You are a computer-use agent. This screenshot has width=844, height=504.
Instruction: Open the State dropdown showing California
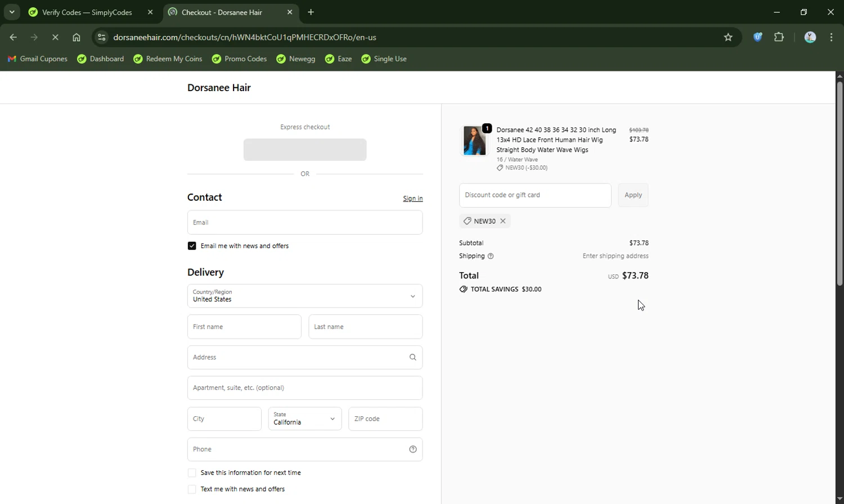(305, 419)
